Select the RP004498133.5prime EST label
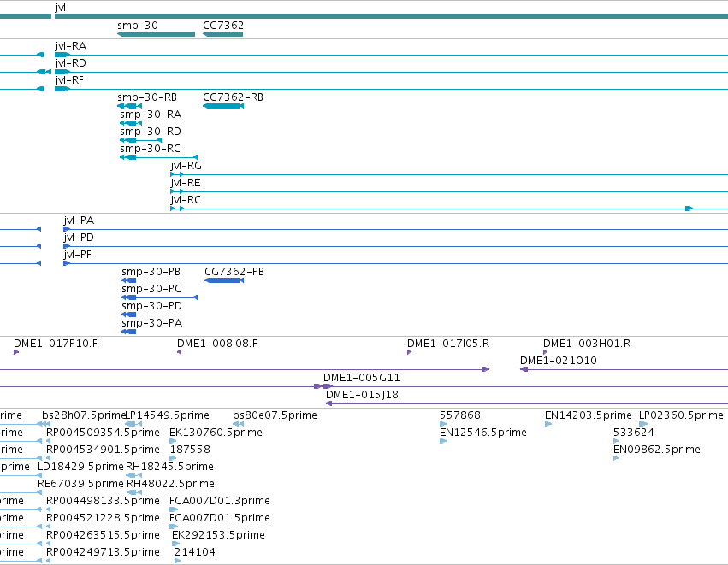728x565 pixels. coord(103,502)
